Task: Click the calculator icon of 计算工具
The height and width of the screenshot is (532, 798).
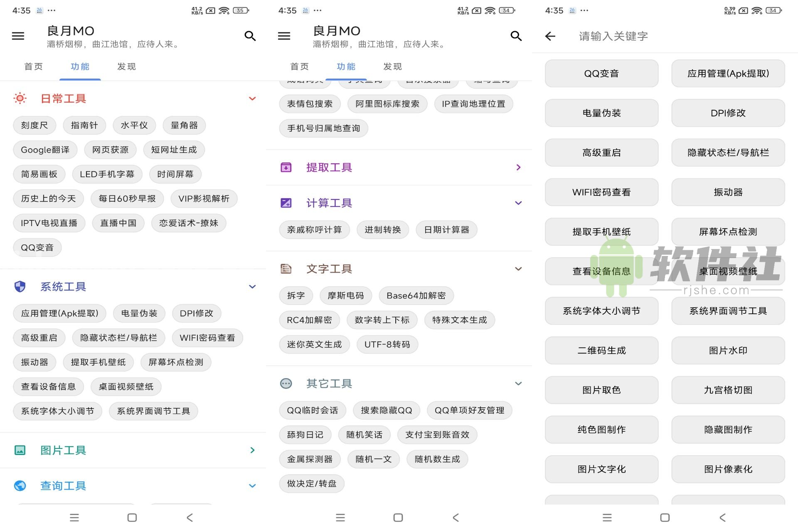Action: click(286, 203)
